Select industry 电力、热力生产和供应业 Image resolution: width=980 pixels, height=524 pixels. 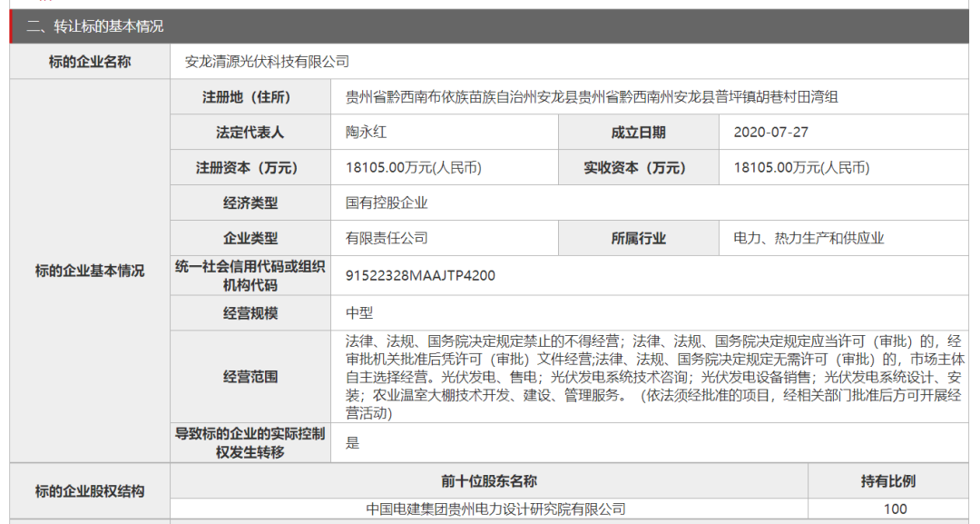point(808,238)
